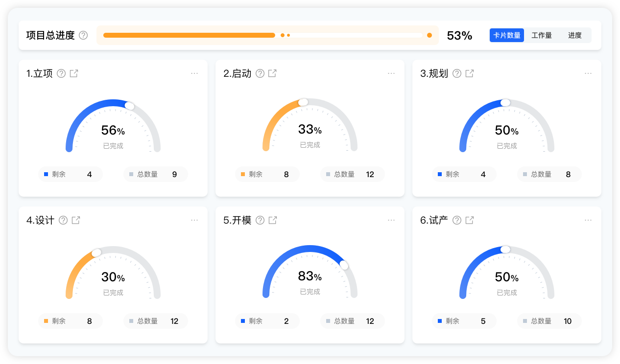Click the 83% gauge handle in 5.开模
620x364 pixels.
pos(344,265)
